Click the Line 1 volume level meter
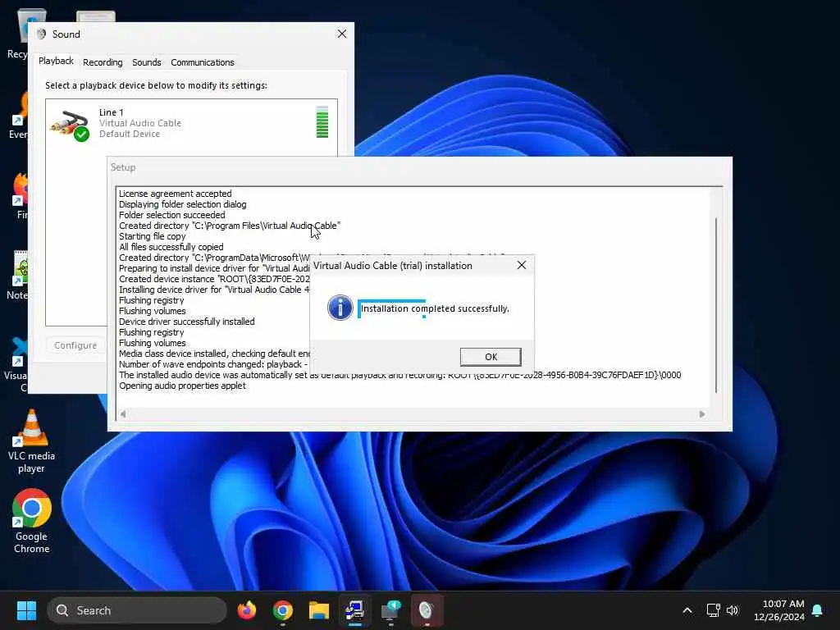The width and height of the screenshot is (840, 630). (x=322, y=122)
